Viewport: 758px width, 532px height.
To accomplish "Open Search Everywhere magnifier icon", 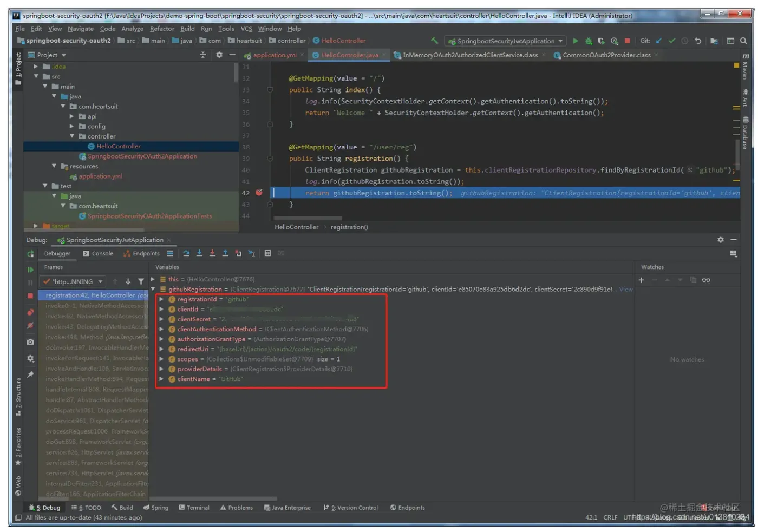I will click(743, 41).
